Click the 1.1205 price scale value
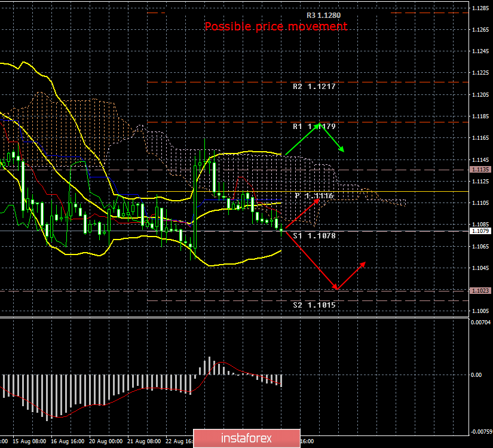 [480, 94]
